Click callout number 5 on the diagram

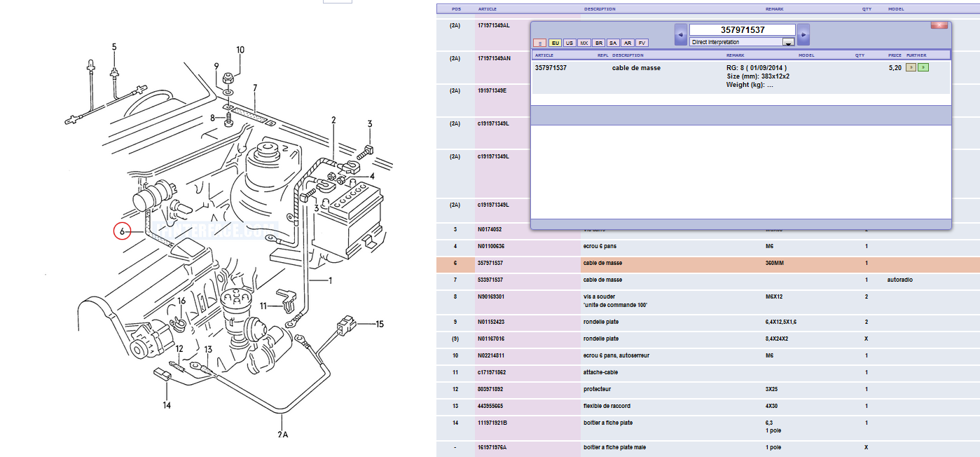point(114,47)
